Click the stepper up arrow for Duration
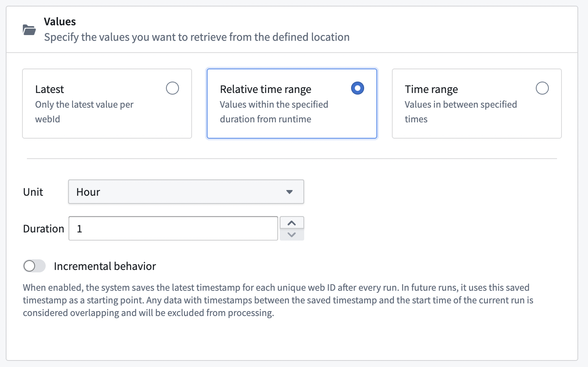588x367 pixels. [x=292, y=222]
